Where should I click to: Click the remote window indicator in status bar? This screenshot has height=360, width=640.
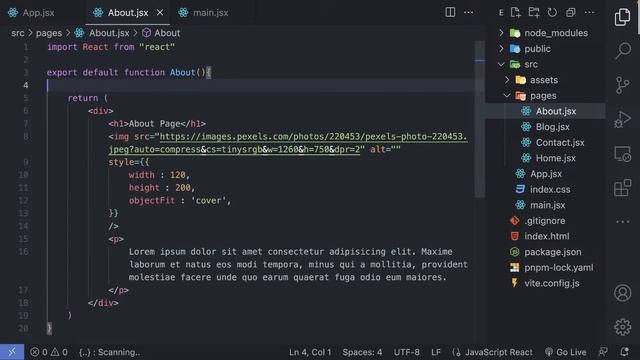click(12, 352)
